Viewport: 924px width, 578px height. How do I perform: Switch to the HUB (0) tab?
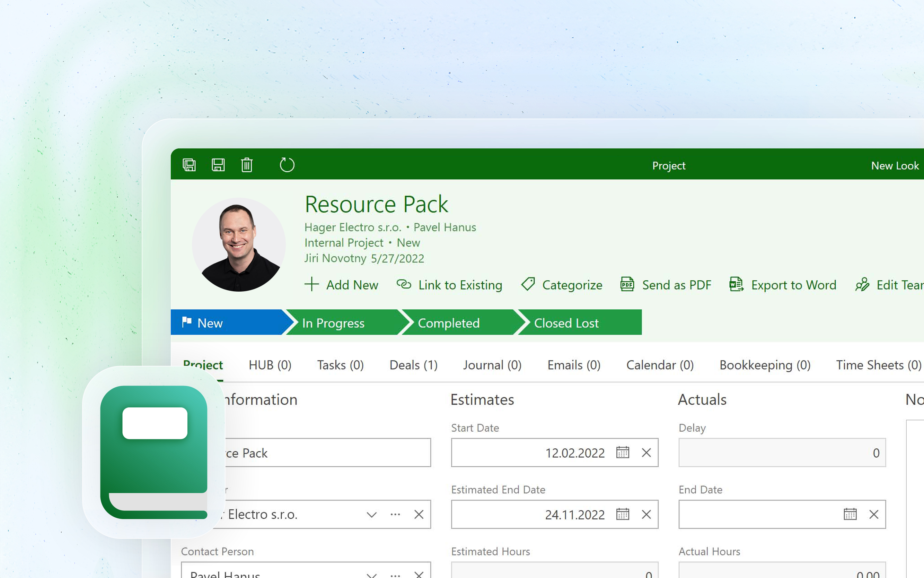tap(270, 365)
